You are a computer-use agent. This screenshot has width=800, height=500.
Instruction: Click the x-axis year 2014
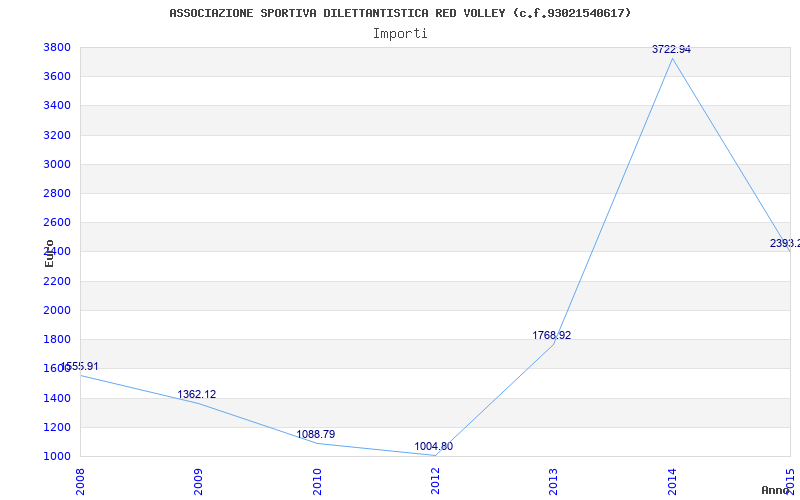(x=672, y=482)
